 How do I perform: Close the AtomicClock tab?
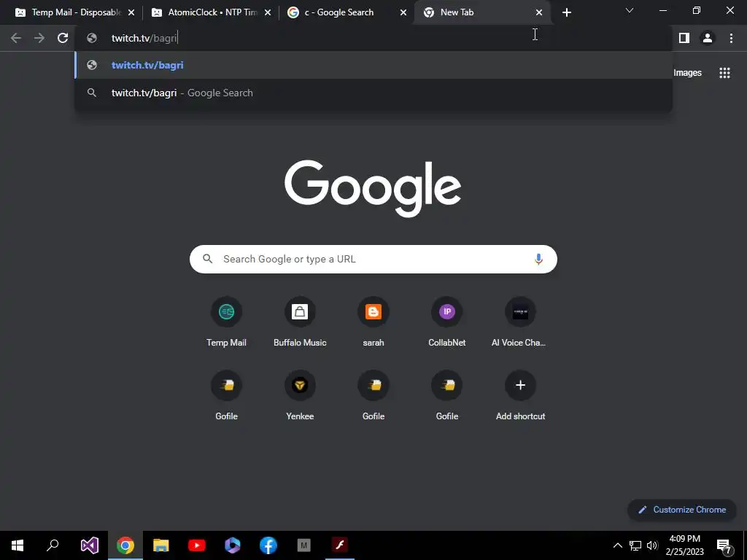pyautogui.click(x=268, y=13)
